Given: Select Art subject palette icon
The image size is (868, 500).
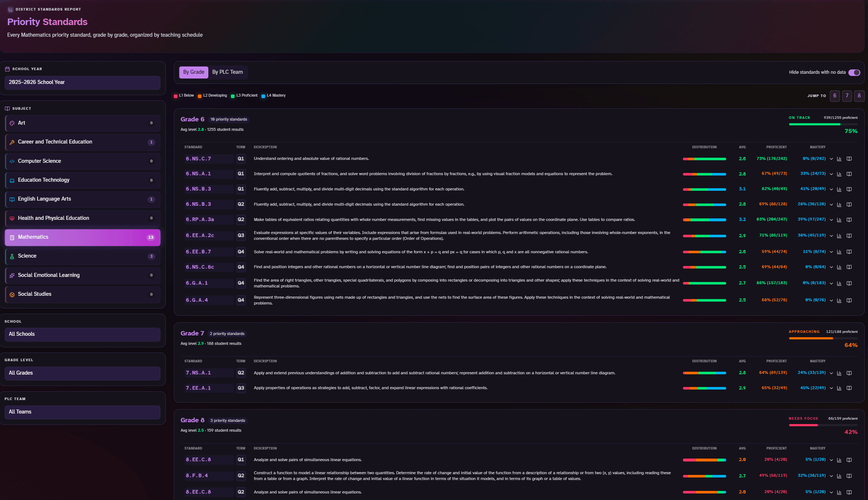Looking at the screenshot, I should (12, 123).
